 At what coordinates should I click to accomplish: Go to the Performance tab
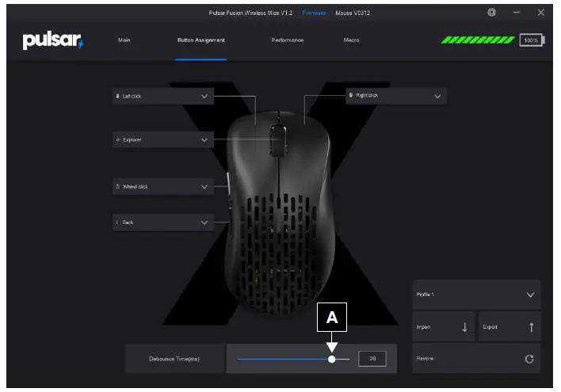click(288, 40)
